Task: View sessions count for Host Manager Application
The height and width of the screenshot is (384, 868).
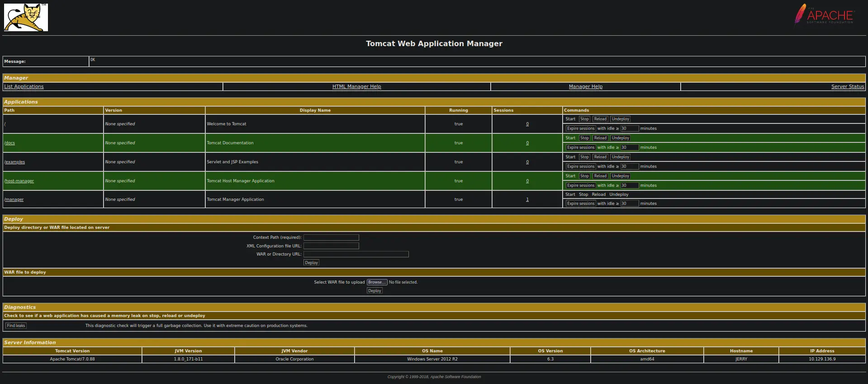Action: coord(527,181)
